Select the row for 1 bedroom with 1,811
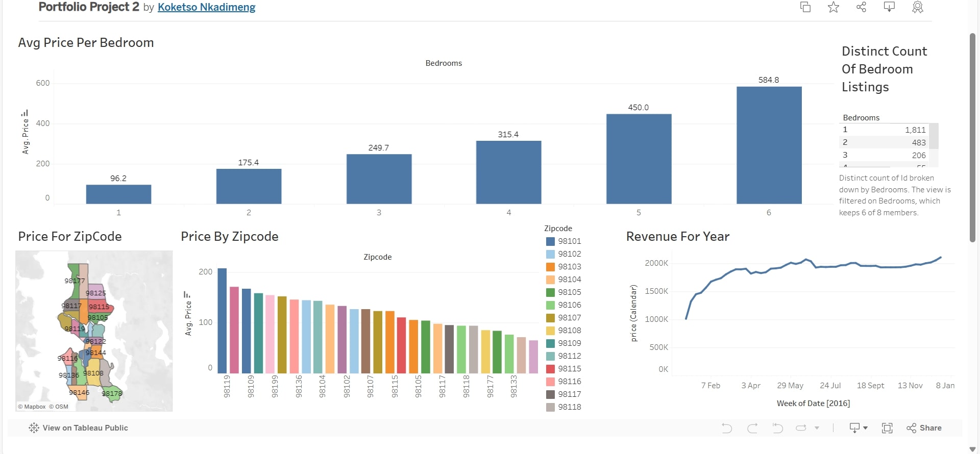The height and width of the screenshot is (454, 980). click(x=884, y=130)
